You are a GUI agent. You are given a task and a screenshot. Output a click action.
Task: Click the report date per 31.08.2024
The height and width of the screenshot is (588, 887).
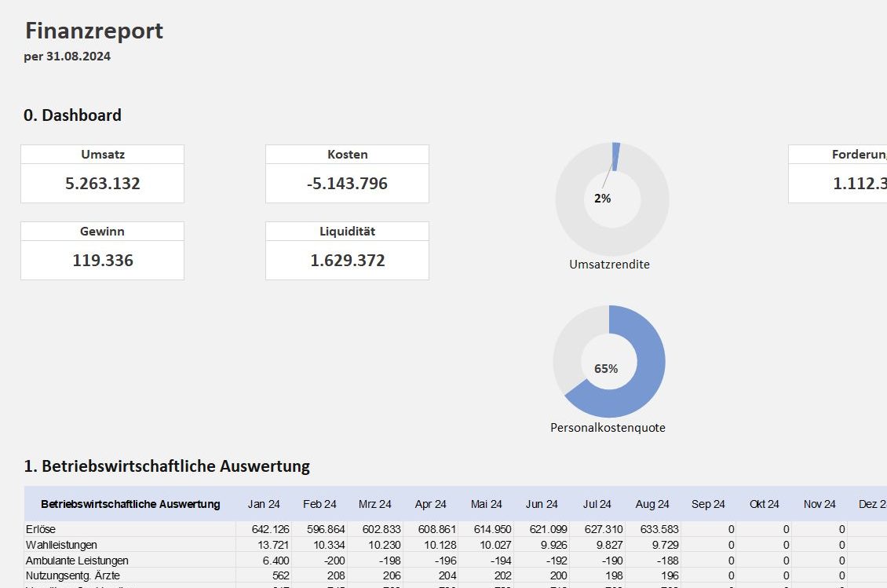(67, 57)
